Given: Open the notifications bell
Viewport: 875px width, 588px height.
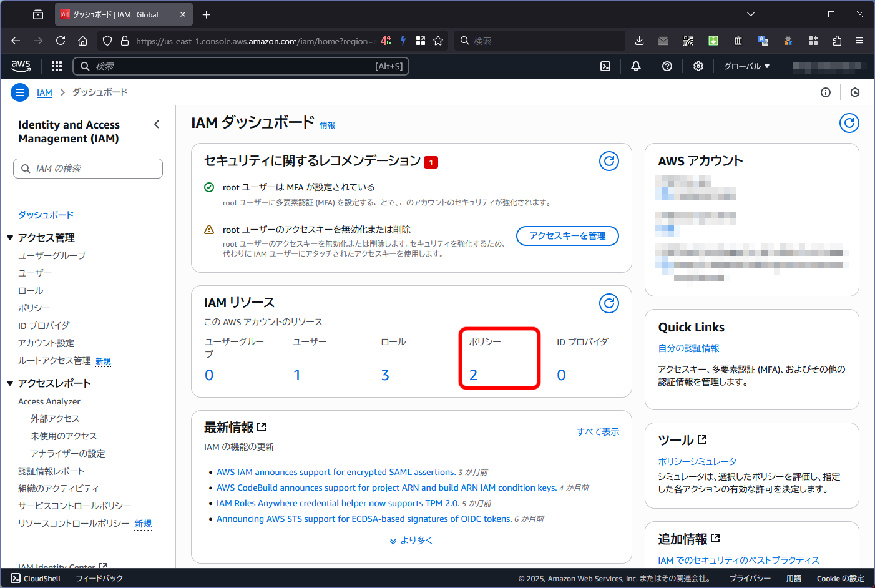Looking at the screenshot, I should click(x=636, y=66).
